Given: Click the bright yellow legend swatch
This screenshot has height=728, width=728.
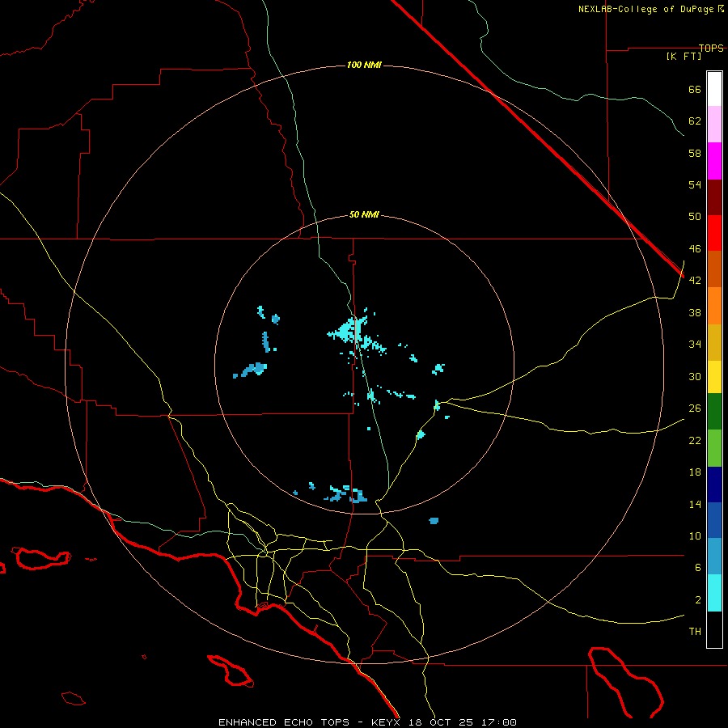Looking at the screenshot, I should [x=714, y=377].
